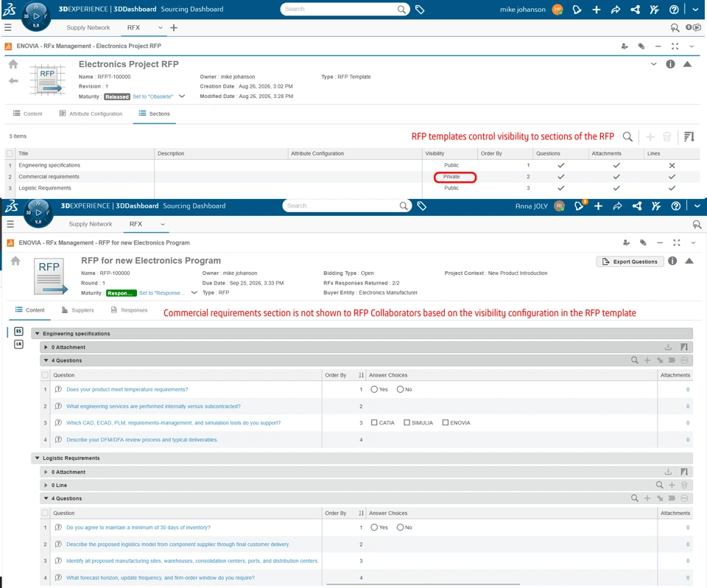Click the sort icon in the Sections toolbar
707x588 pixels.
click(x=689, y=136)
